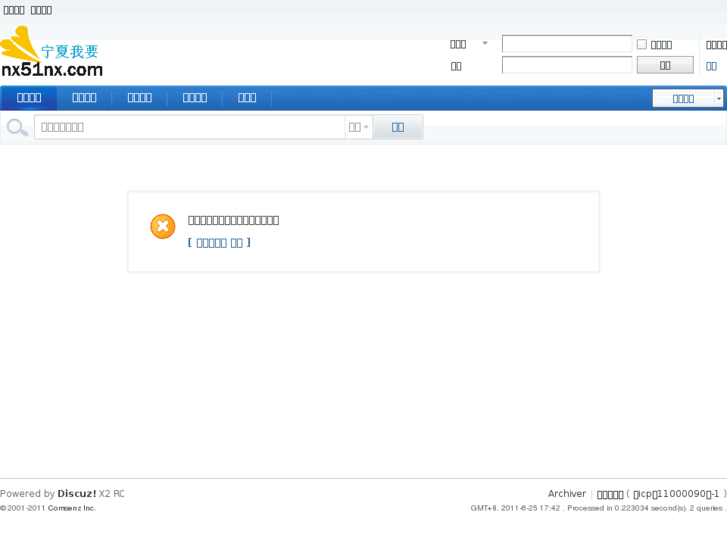
Task: Tick the auto-login checkbox next to username field
Action: 642,44
